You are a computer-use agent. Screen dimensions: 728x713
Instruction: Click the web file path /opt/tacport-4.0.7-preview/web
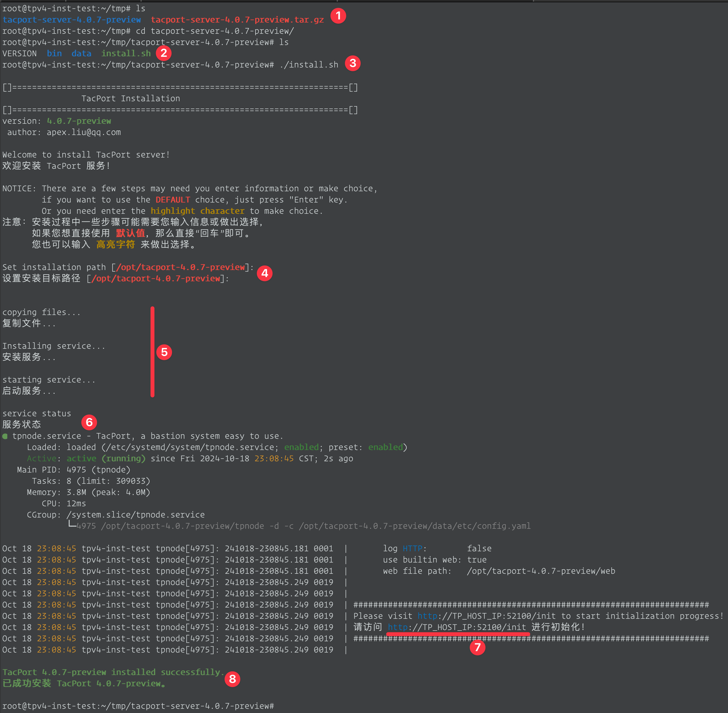coord(541,571)
